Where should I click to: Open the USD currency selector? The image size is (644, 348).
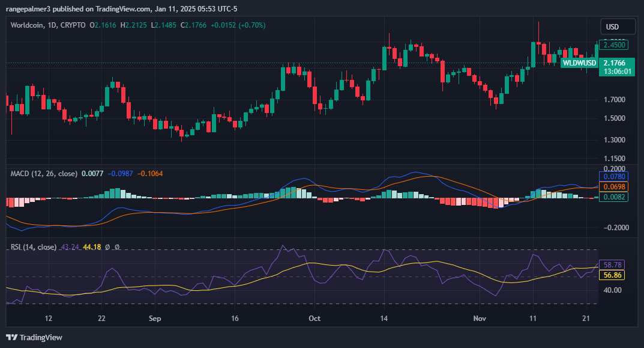(x=618, y=27)
